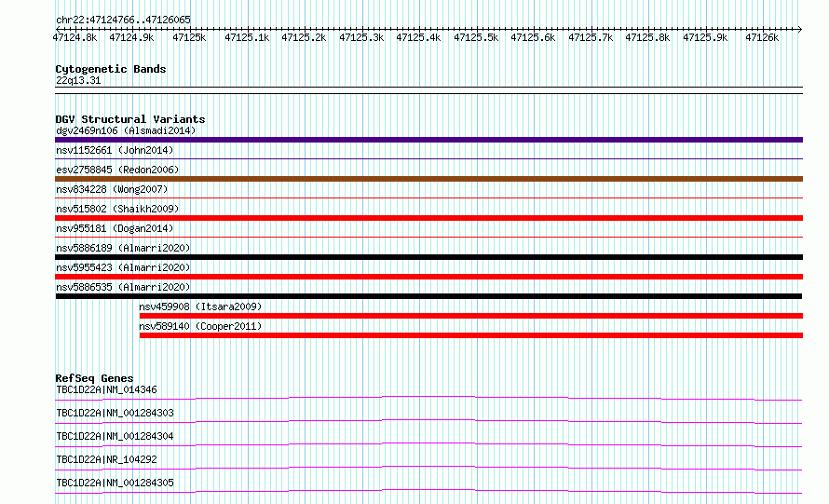Click the right arrow of the ruler
Image resolution: width=829 pixels, height=504 pixels.
[800, 29]
